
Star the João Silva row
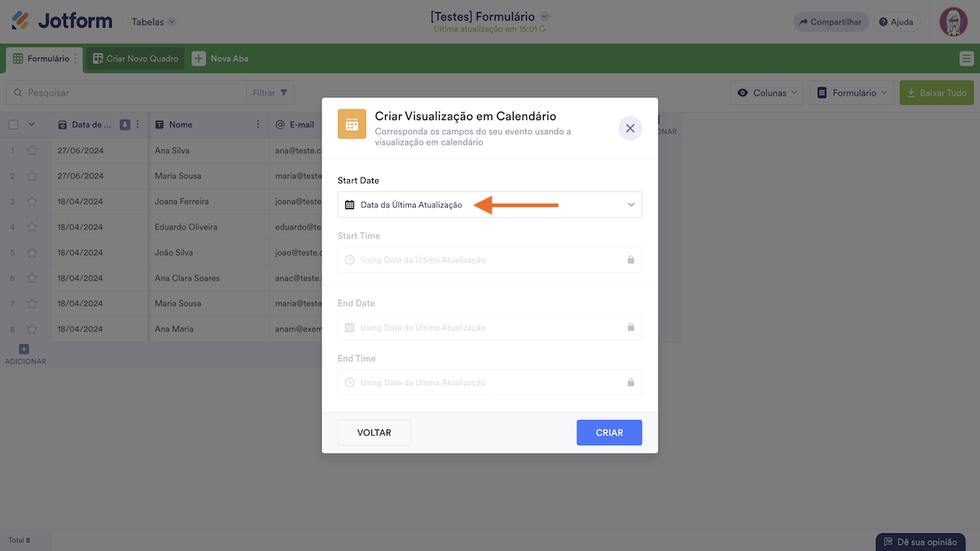pos(32,253)
